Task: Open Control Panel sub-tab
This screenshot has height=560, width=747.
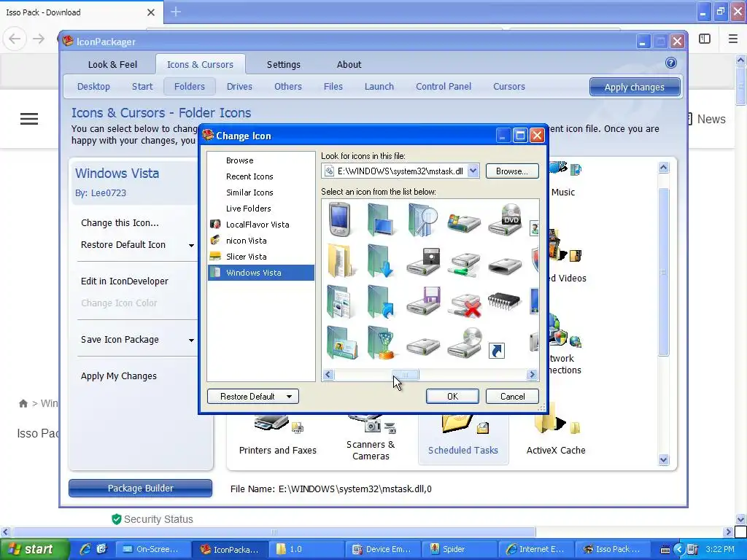Action: [443, 86]
